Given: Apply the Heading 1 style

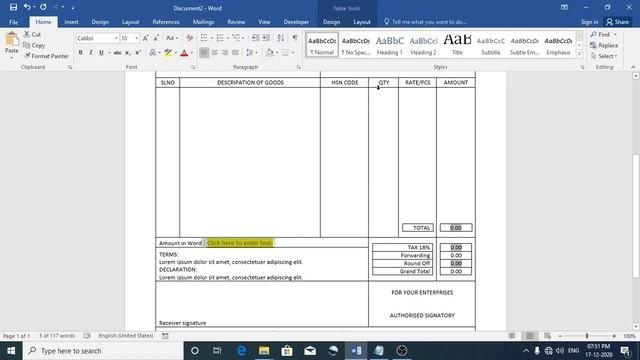Looking at the screenshot, I should 389,45.
